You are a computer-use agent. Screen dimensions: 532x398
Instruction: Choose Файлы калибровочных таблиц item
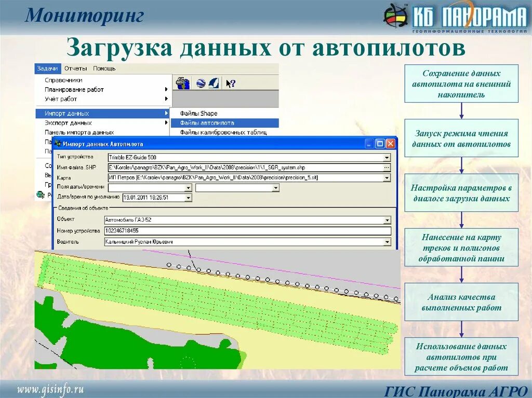[x=223, y=132]
